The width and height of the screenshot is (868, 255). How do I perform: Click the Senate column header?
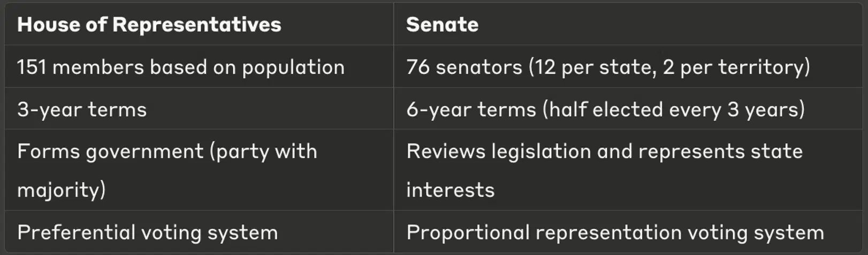[x=628, y=24]
